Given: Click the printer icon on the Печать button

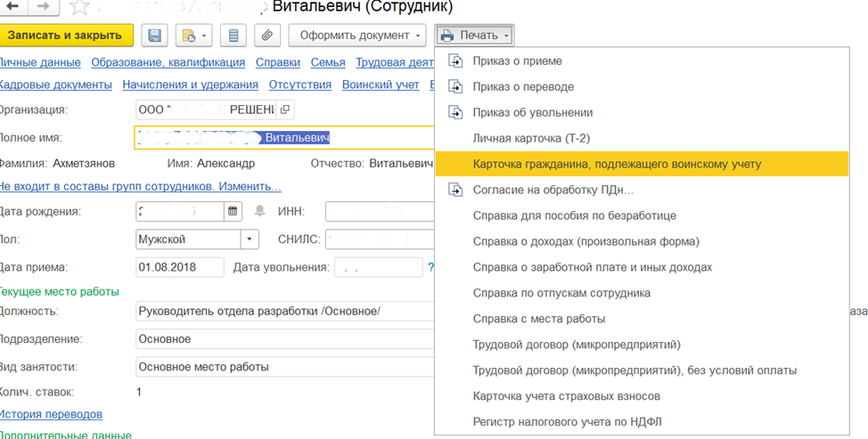Looking at the screenshot, I should (x=447, y=36).
